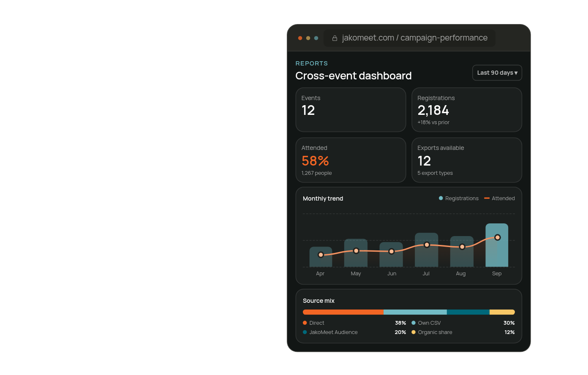588x375 pixels.
Task: Click the teal window dot
Action: 316,38
